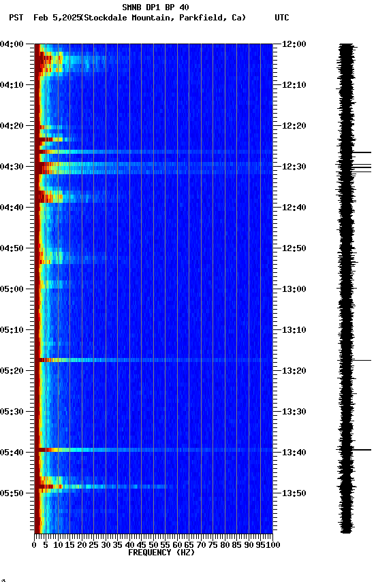The width and height of the screenshot is (376, 588).
Task: Click the broadband spectrogram streak near 12:26 UTC
Action: click(153, 152)
